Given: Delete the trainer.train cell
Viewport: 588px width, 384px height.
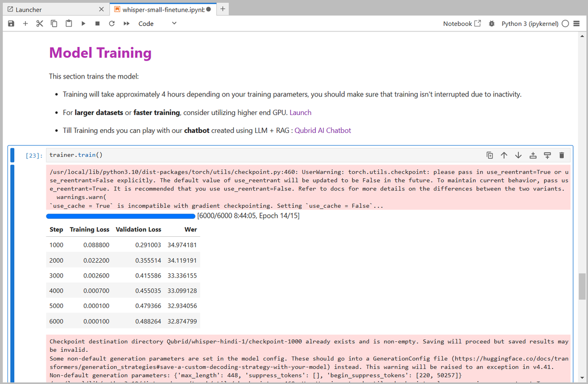Looking at the screenshot, I should click(x=562, y=155).
